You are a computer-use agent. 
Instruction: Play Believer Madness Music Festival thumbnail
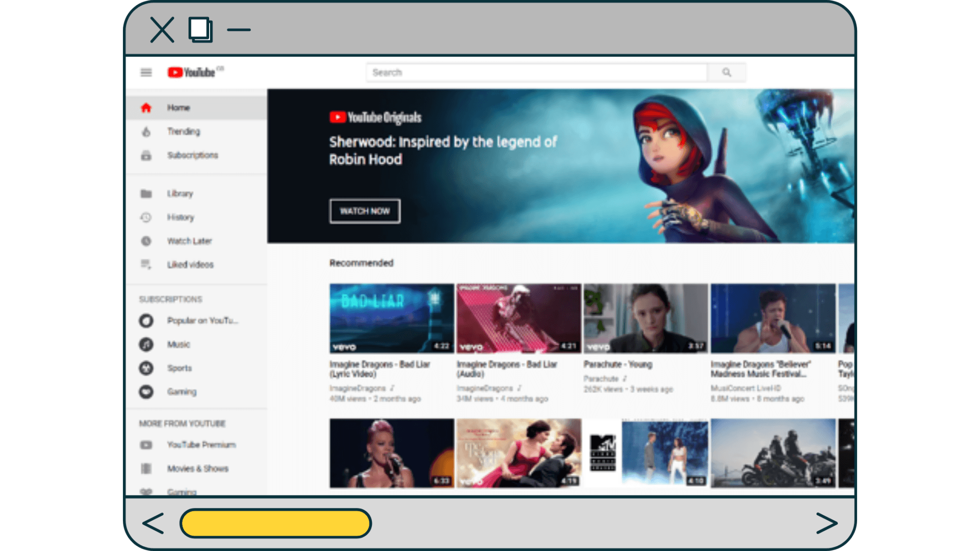coord(773,319)
